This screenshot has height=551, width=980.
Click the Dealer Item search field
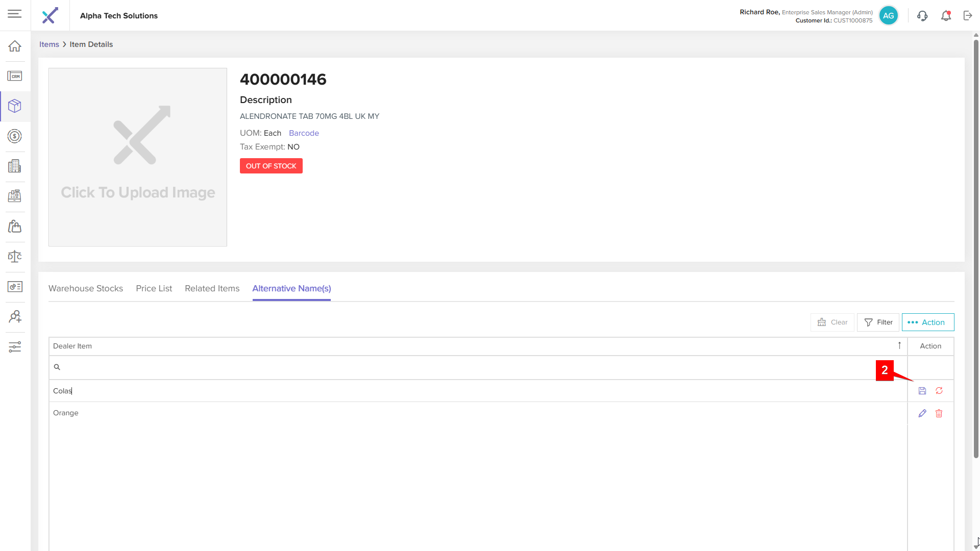pos(475,367)
